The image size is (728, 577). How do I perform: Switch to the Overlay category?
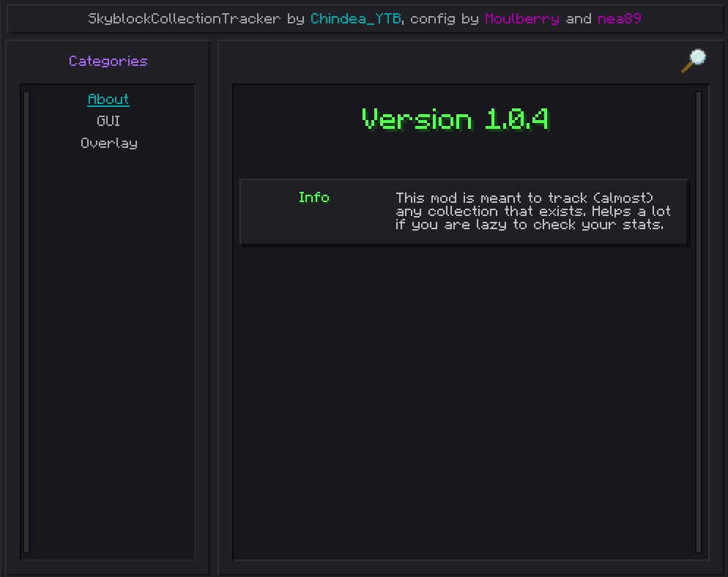tap(108, 143)
